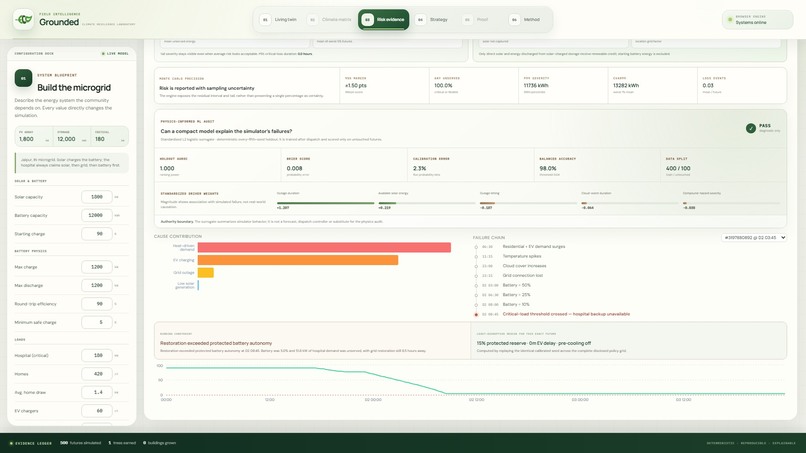Switch to the Strategy tab
This screenshot has height=453, width=806.
[x=432, y=20]
